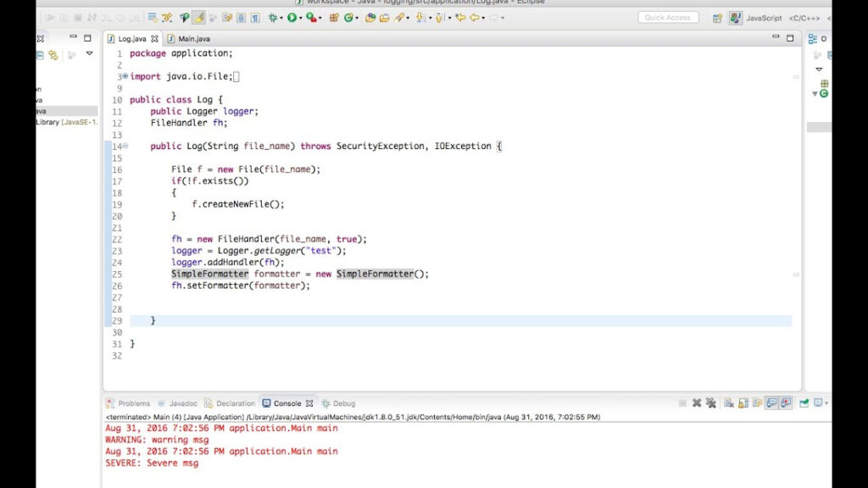Click the Open Task folder icon
Screen dimensions: 868x488
[384, 18]
